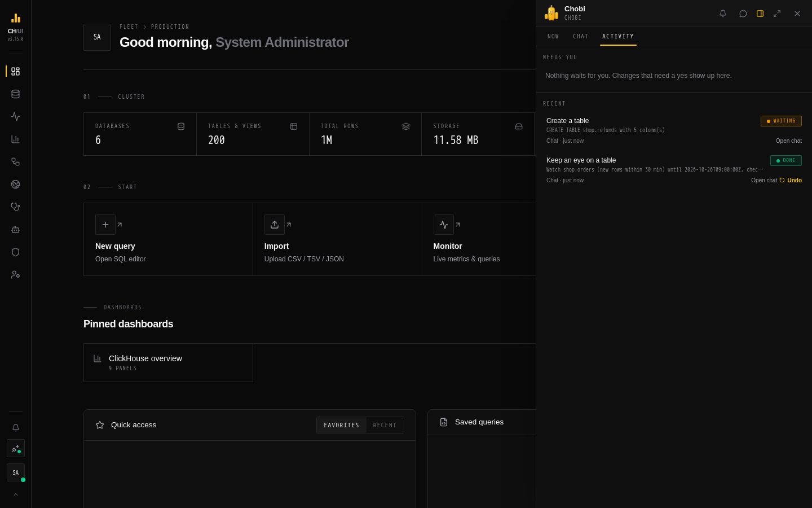The width and height of the screenshot is (812, 508).
Task: Click the star icon next to Quick access
Action: [100, 425]
